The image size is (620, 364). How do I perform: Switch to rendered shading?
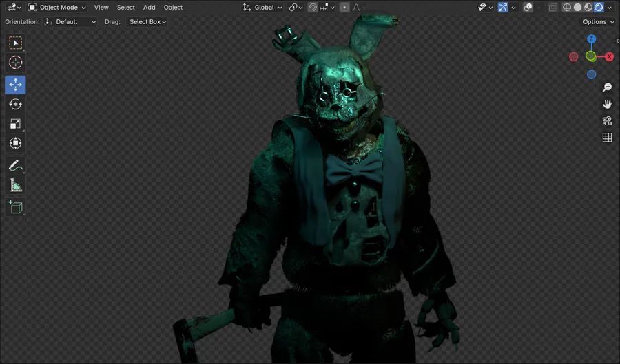[x=599, y=7]
